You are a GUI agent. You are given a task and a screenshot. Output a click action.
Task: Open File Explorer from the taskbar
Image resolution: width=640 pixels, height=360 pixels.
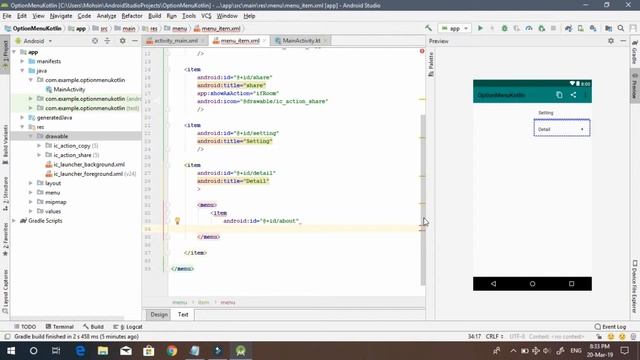coord(103,351)
